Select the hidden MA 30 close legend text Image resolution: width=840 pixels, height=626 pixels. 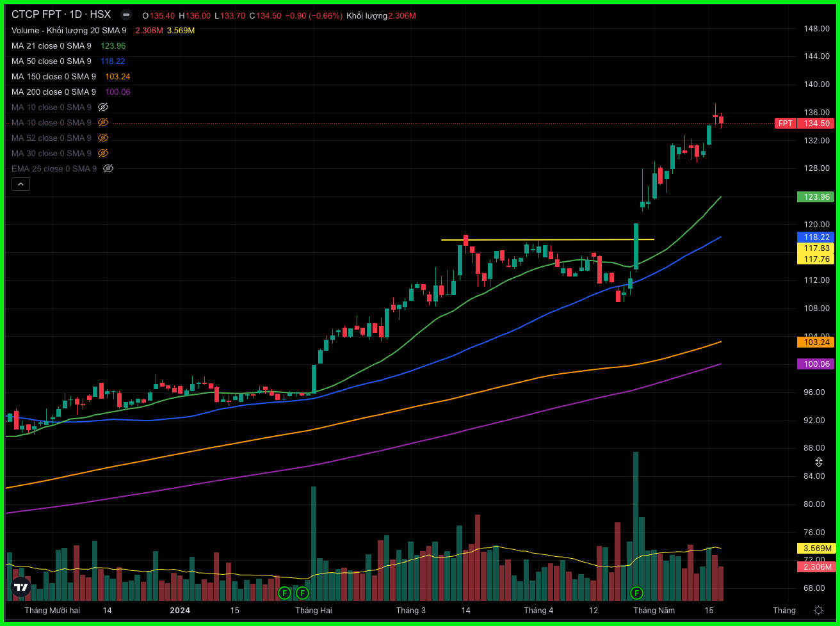coord(51,154)
